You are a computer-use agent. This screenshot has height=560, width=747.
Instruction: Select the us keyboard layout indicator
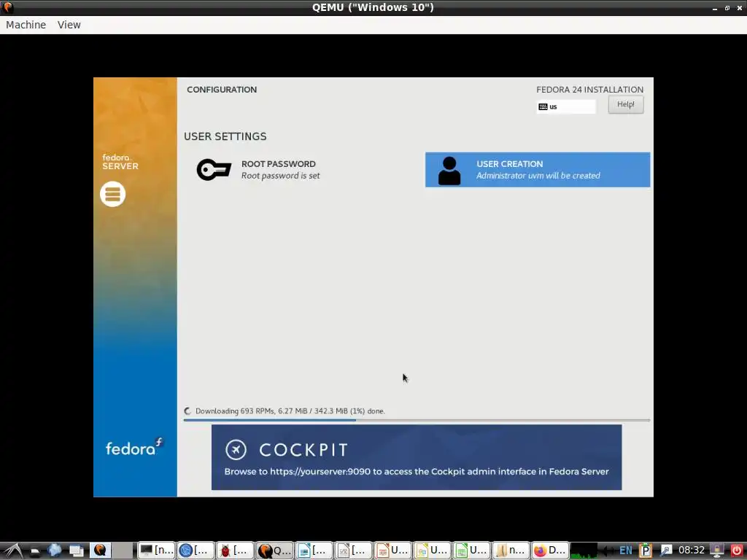[566, 106]
